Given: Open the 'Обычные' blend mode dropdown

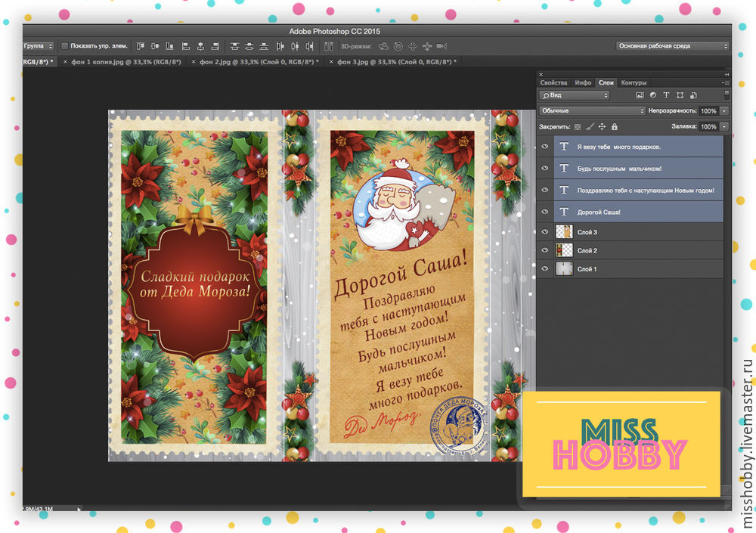Looking at the screenshot, I should 592,111.
